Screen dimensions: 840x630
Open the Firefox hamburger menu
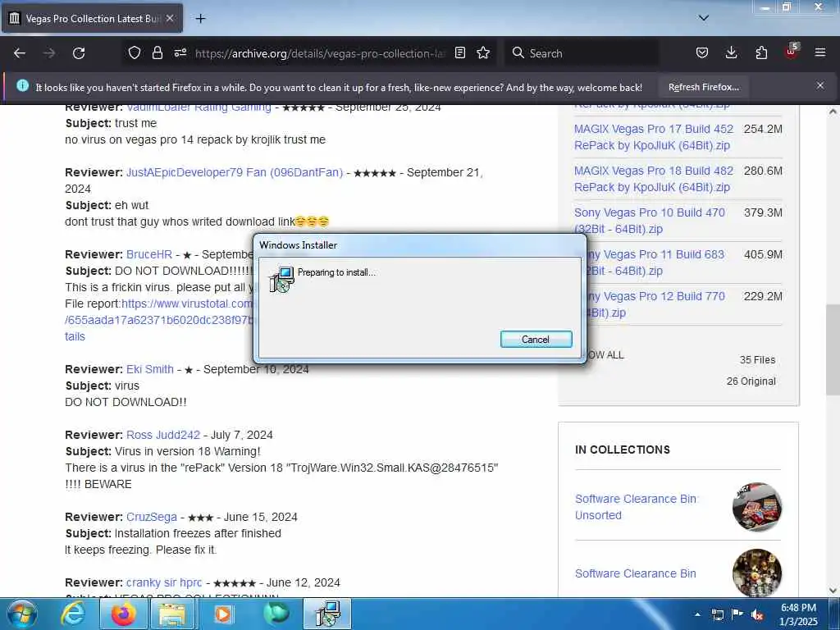click(820, 53)
